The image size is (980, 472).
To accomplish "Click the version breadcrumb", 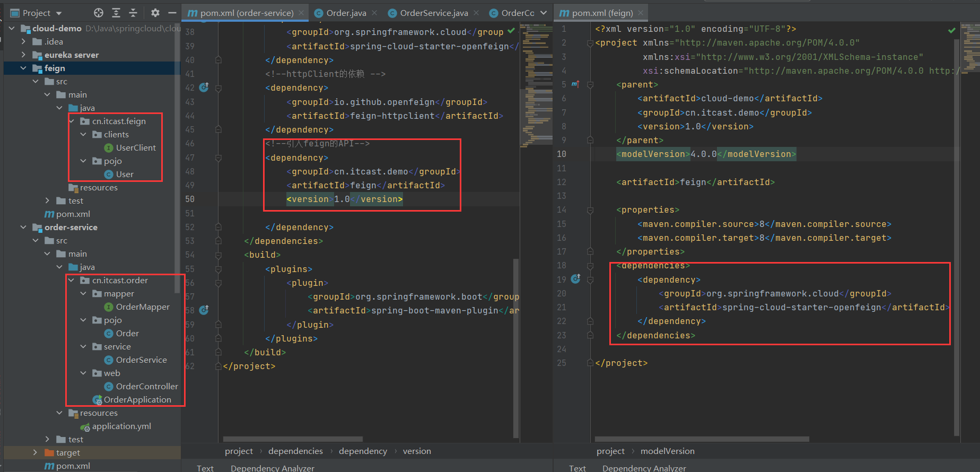I will (x=417, y=451).
